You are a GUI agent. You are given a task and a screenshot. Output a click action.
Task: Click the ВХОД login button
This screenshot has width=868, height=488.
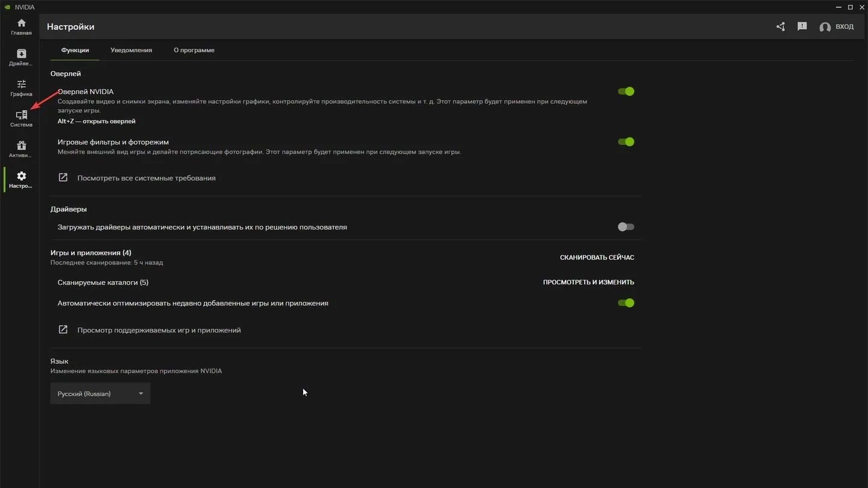tap(844, 27)
